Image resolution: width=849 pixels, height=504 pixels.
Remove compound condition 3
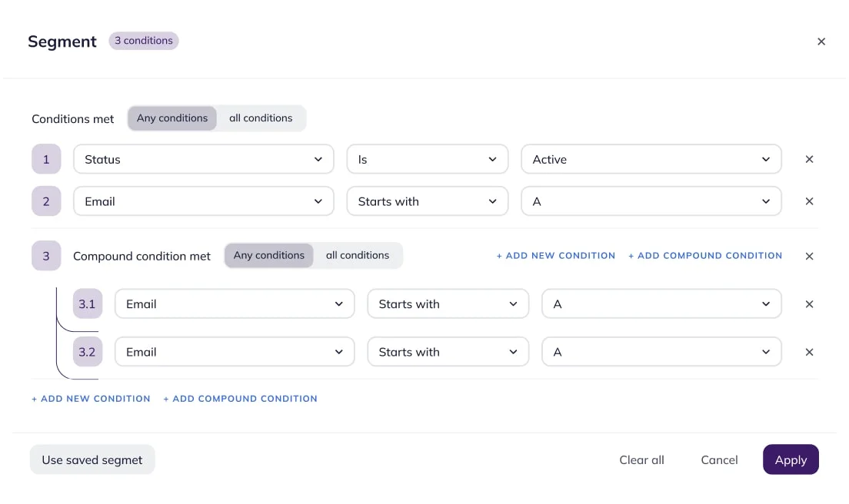click(x=809, y=257)
